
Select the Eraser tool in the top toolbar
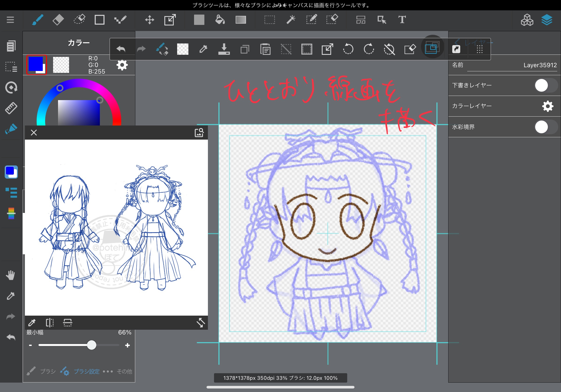click(x=58, y=20)
